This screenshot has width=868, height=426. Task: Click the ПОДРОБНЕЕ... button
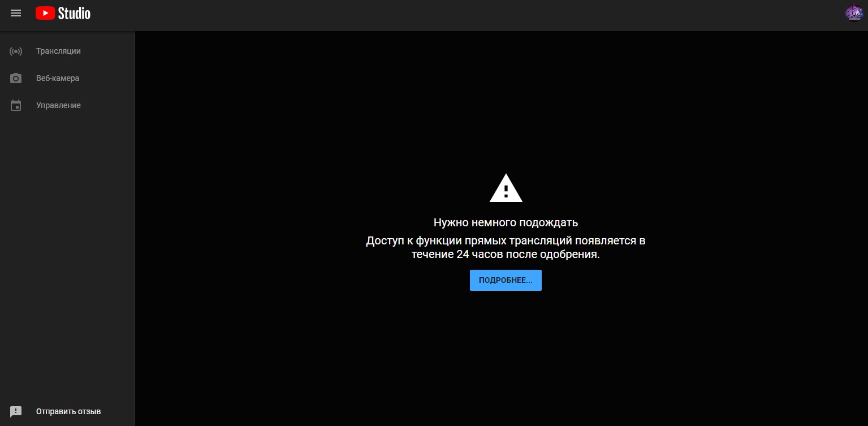click(x=506, y=281)
